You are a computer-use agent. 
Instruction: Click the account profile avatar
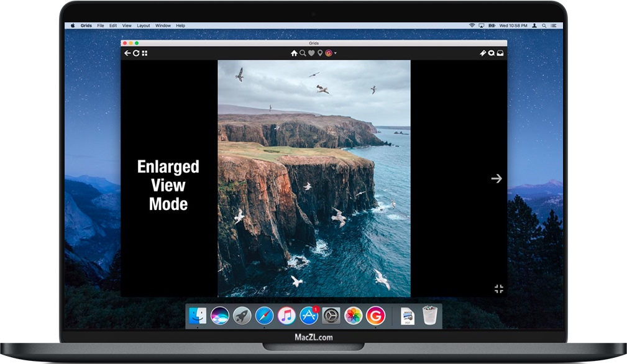tap(329, 53)
